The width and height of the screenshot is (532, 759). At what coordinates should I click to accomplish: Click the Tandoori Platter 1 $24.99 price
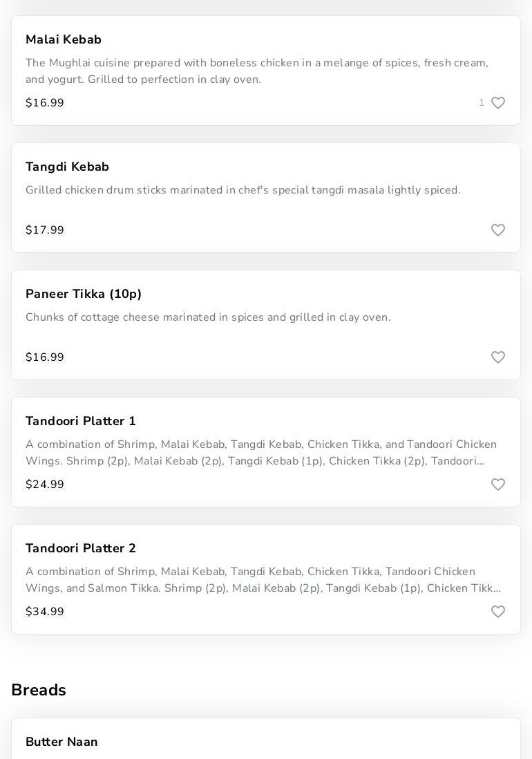point(45,485)
